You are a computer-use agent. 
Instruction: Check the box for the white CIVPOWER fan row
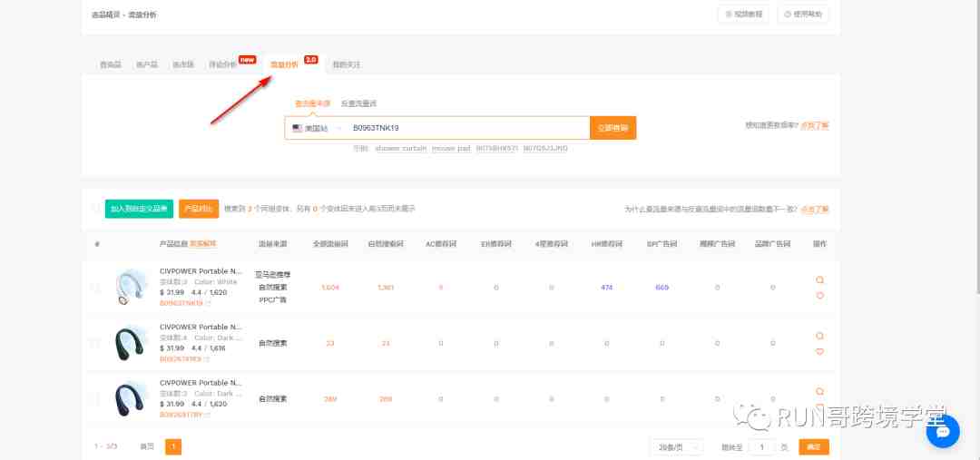click(x=96, y=288)
